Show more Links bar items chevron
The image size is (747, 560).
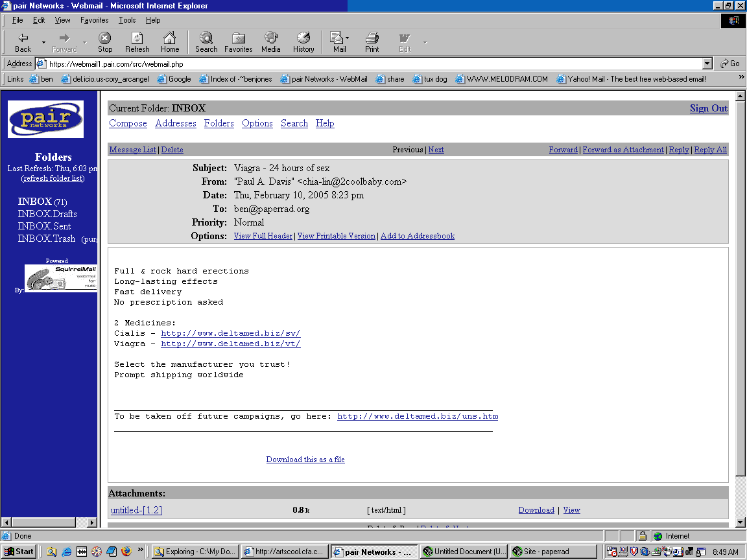[x=741, y=76]
